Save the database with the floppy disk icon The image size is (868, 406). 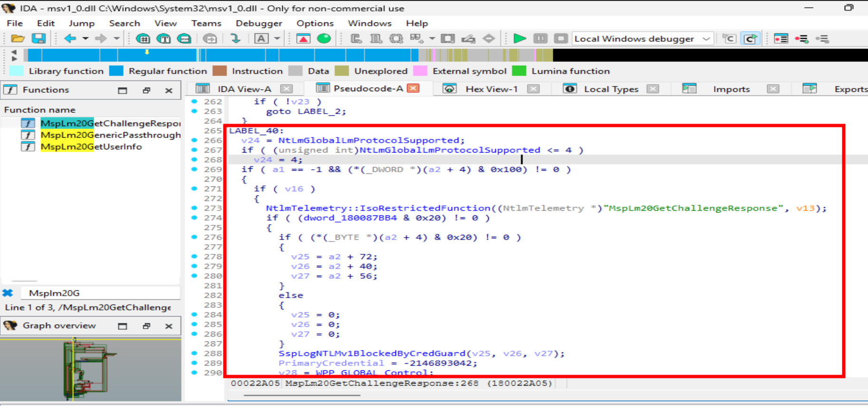click(39, 39)
